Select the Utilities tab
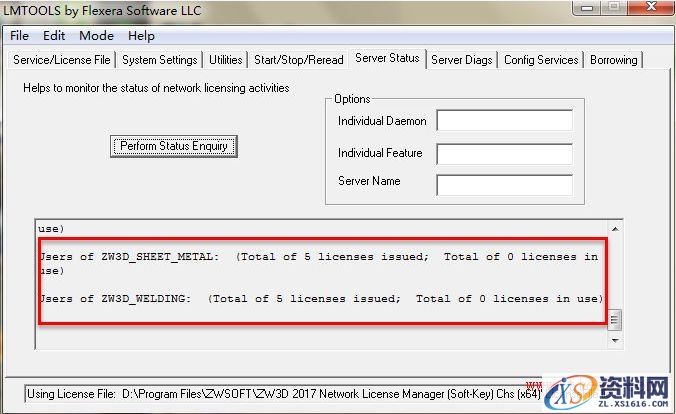 225,60
